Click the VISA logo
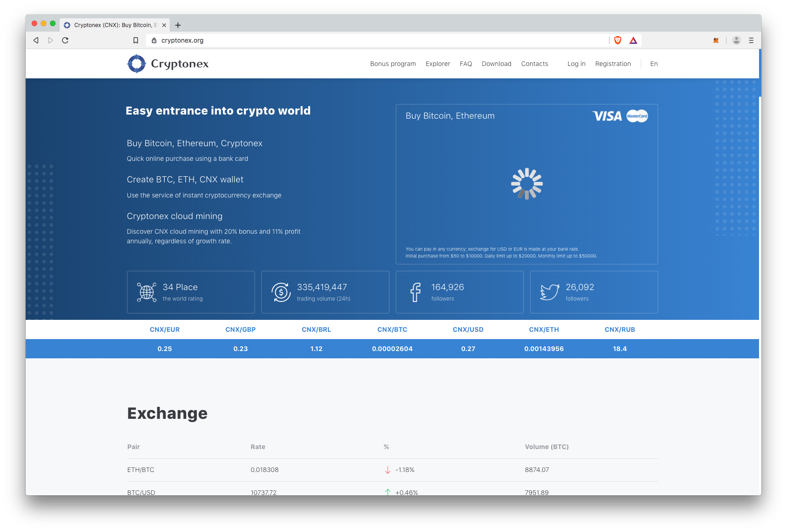The image size is (787, 532). pos(607,116)
